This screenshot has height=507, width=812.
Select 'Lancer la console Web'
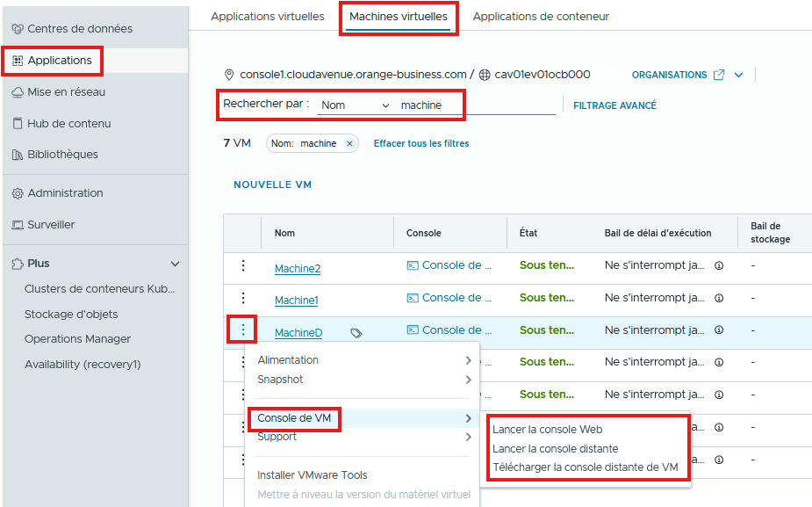(547, 430)
